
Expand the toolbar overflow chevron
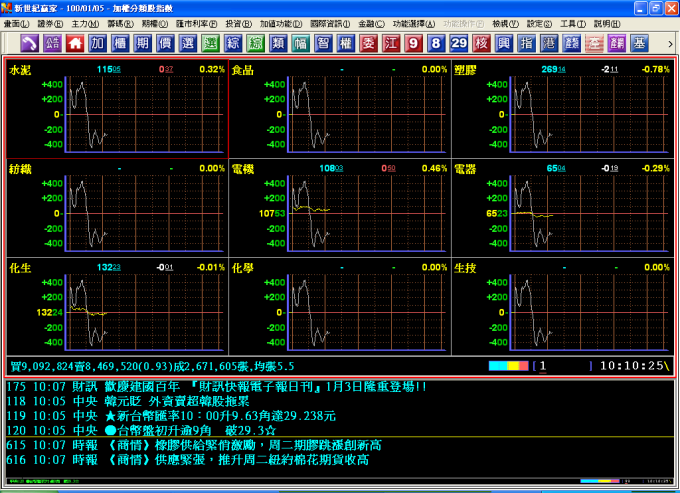[x=670, y=44]
